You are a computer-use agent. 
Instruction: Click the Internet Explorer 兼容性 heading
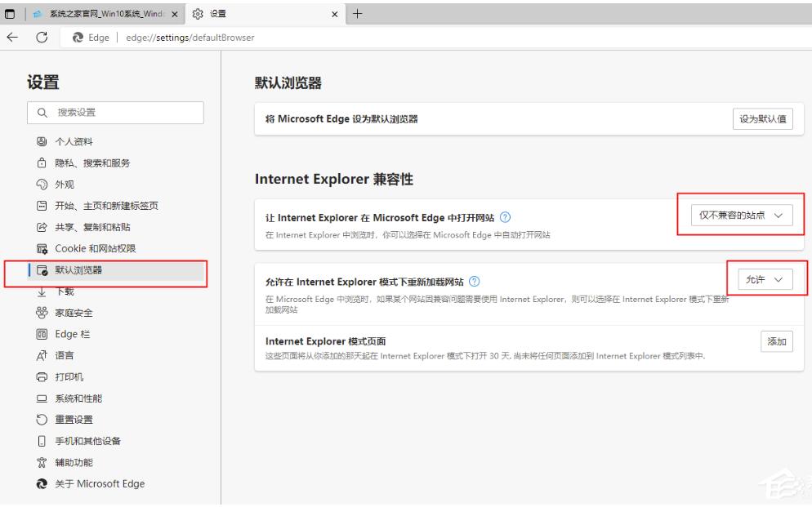click(334, 179)
